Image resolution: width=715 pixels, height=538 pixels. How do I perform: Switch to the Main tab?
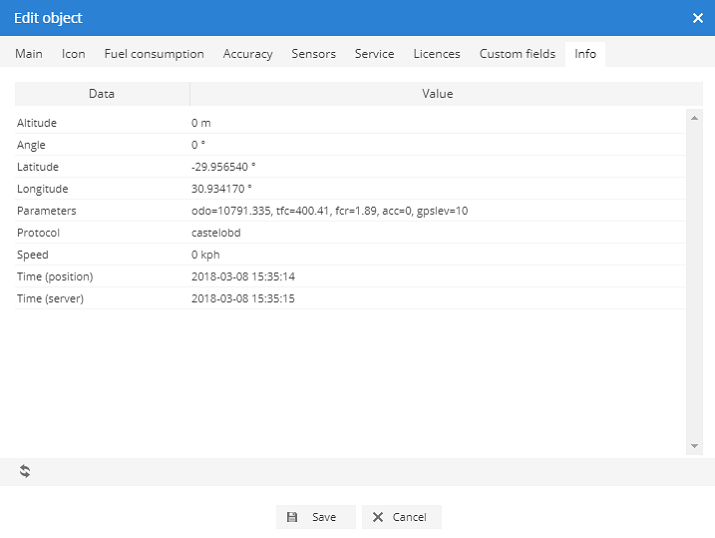pyautogui.click(x=29, y=54)
